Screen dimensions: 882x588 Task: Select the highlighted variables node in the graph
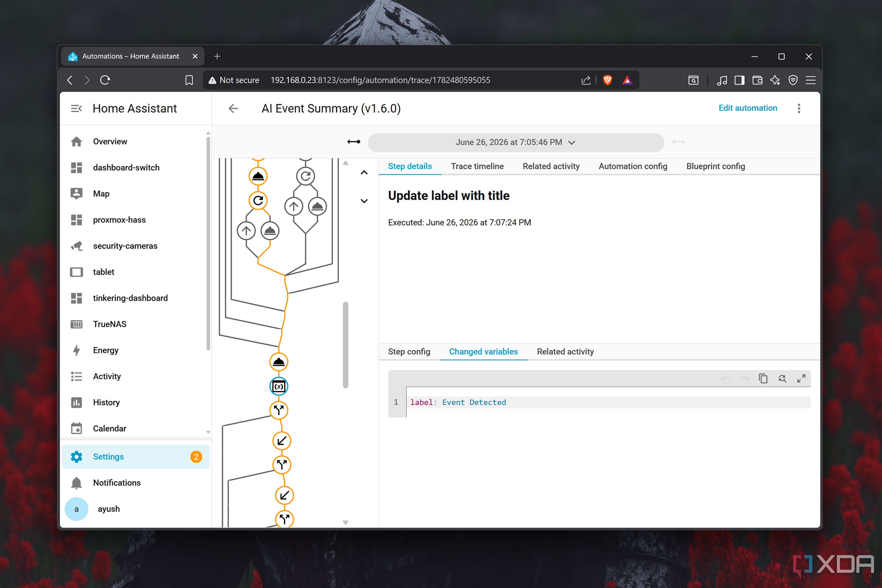pyautogui.click(x=279, y=387)
